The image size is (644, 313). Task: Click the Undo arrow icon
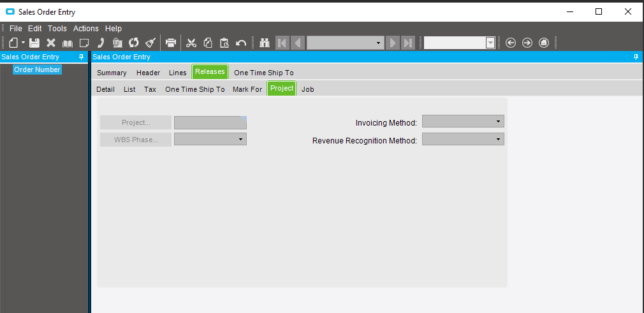tap(241, 43)
